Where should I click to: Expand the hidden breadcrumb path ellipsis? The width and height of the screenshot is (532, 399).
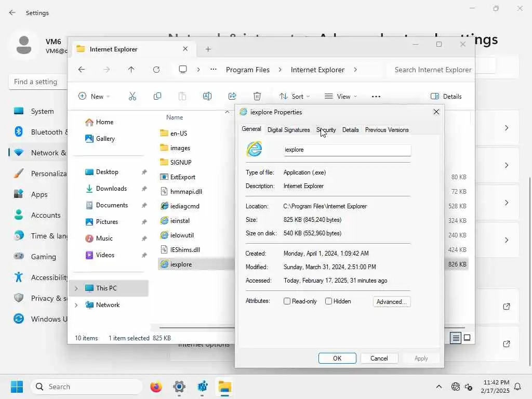pos(213,70)
